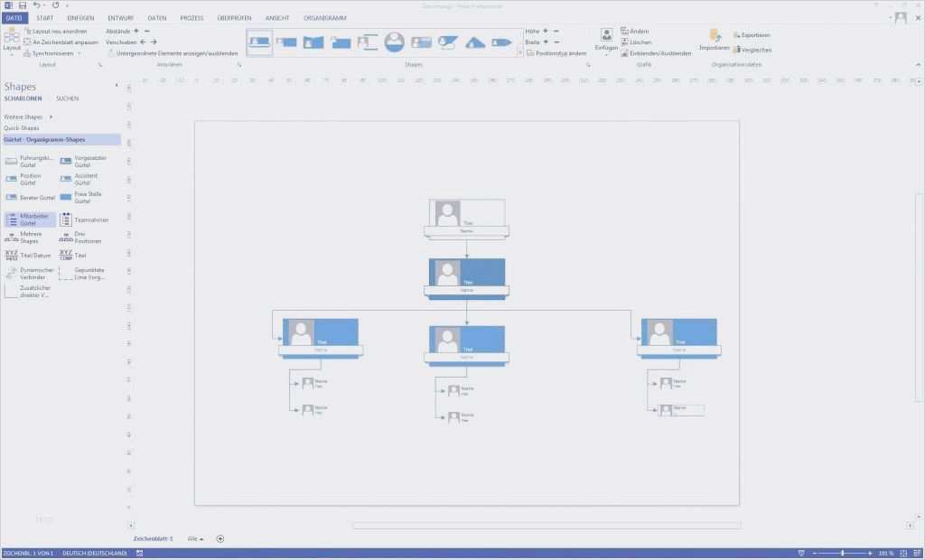The height and width of the screenshot is (560, 925).
Task: Select the first shape style in Shapes gallery
Action: tap(259, 42)
